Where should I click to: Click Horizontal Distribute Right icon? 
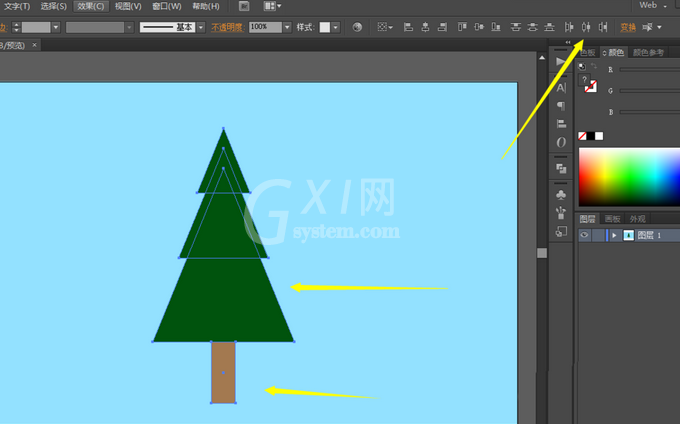pos(603,27)
